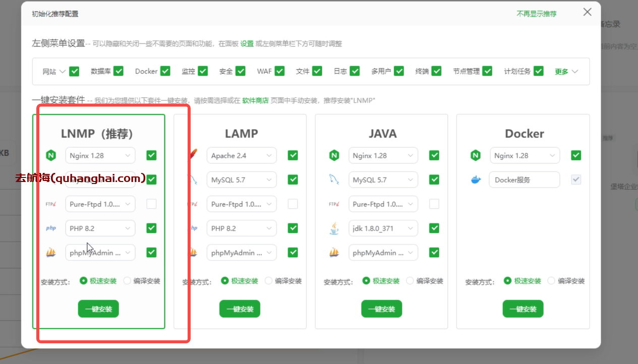Click the FTP icon in JAVA panel

(334, 204)
